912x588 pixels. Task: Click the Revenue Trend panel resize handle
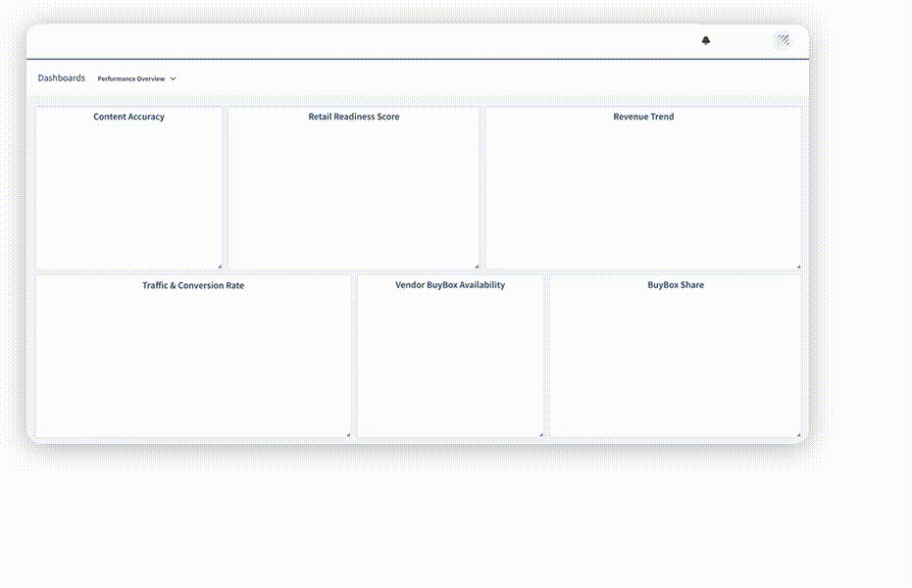(798, 266)
